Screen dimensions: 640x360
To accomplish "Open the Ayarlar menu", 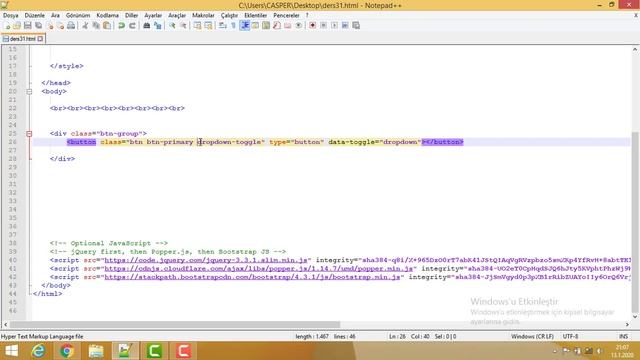I will [153, 16].
